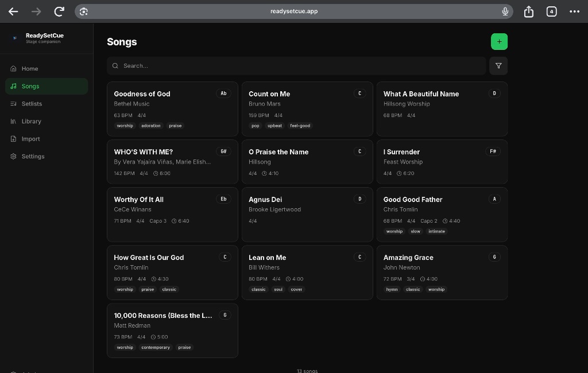Open the I Surrender song card
The image size is (588, 373).
tap(442, 162)
